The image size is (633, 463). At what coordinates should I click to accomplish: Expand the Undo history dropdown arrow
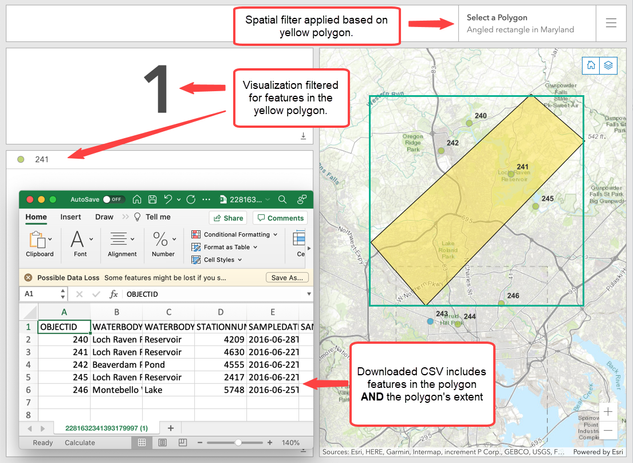[178, 199]
